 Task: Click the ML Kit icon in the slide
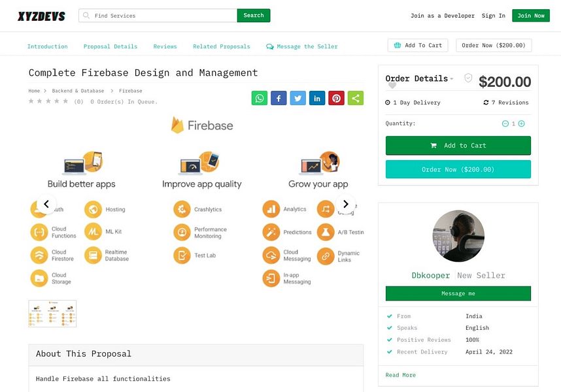pos(93,231)
